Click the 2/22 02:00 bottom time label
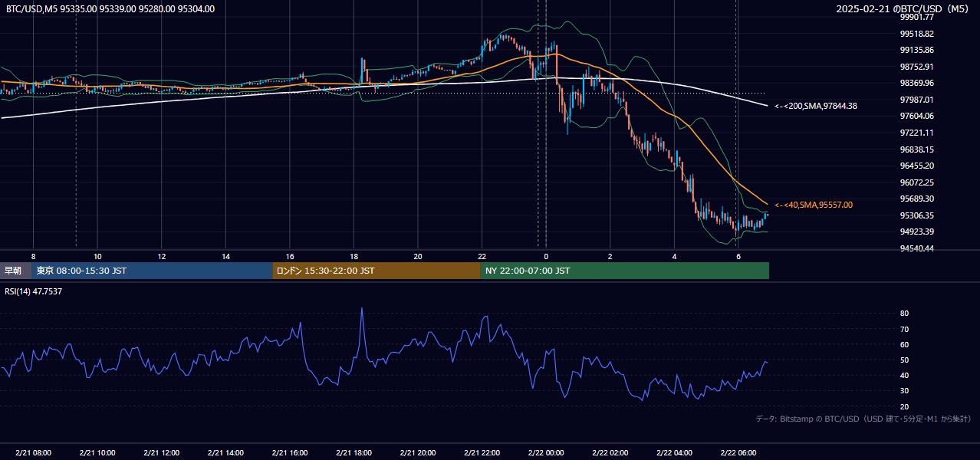980x460 pixels. click(610, 453)
